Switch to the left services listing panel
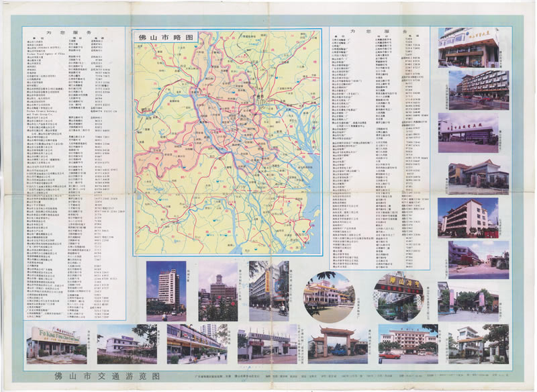This screenshot has height=392, width=537. pos(67,168)
